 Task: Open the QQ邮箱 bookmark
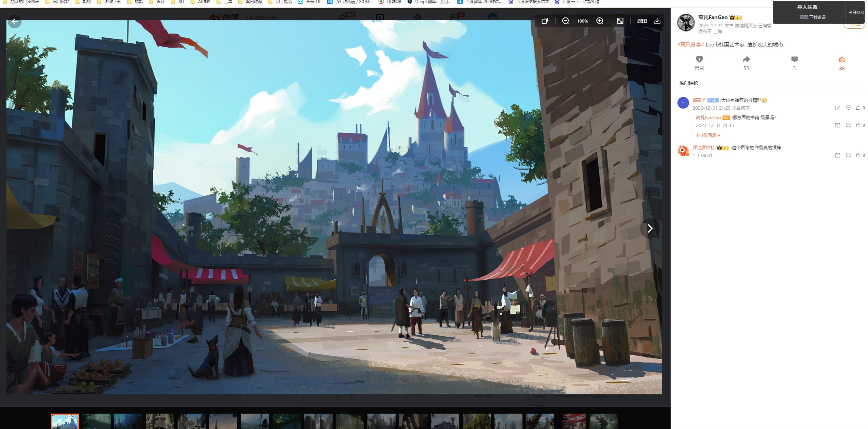click(x=390, y=2)
